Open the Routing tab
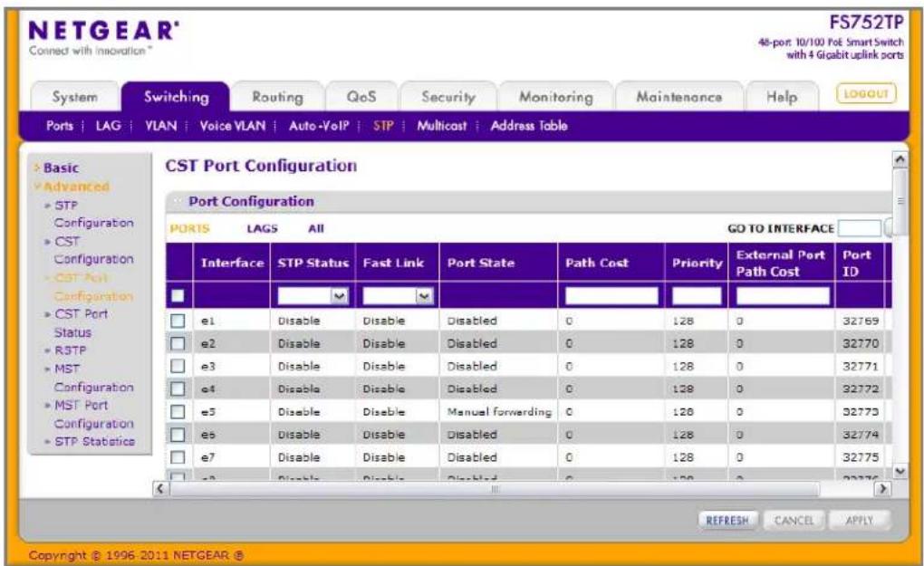 (277, 97)
